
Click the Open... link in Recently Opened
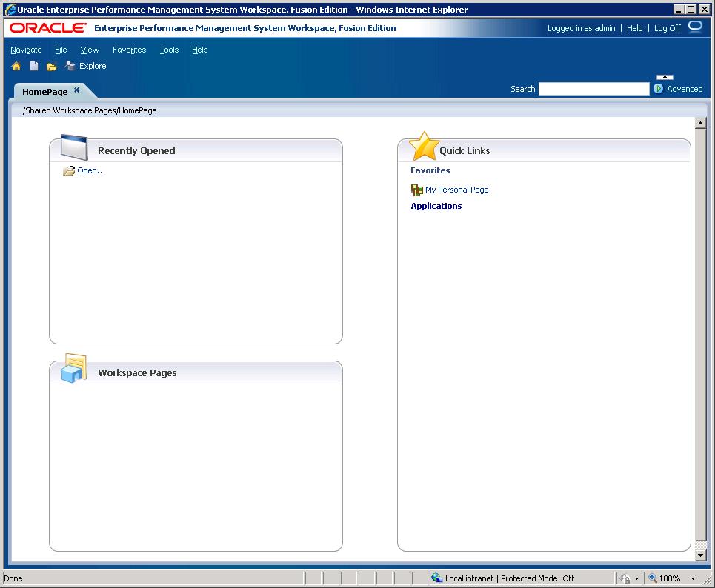91,170
